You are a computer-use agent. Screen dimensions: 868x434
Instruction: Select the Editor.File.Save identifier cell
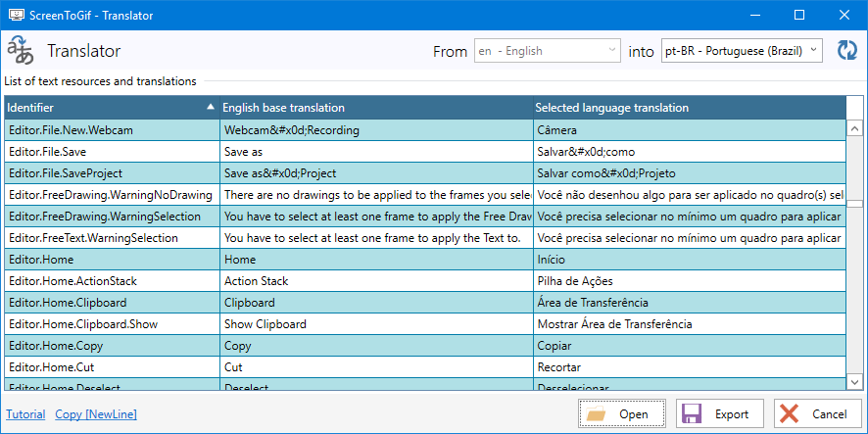[112, 152]
